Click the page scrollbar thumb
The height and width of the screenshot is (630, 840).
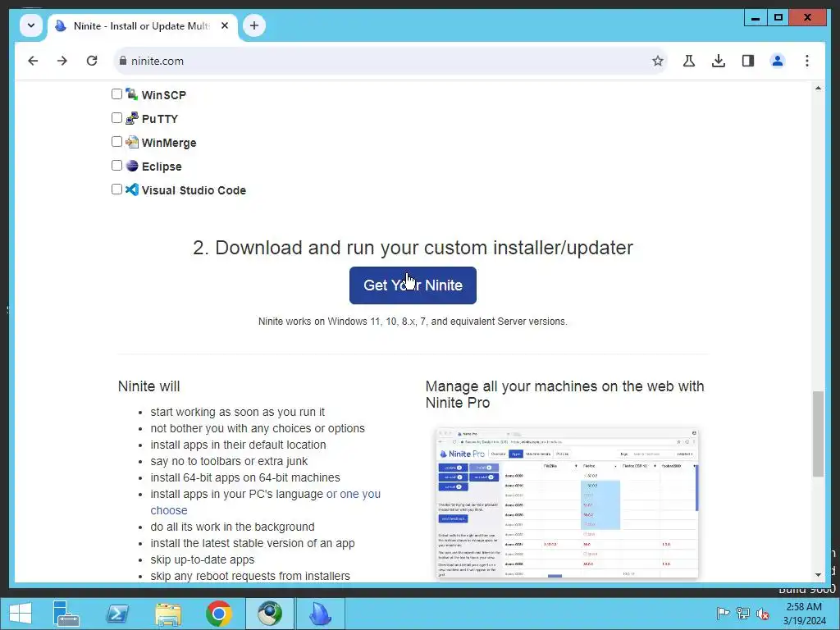818,433
